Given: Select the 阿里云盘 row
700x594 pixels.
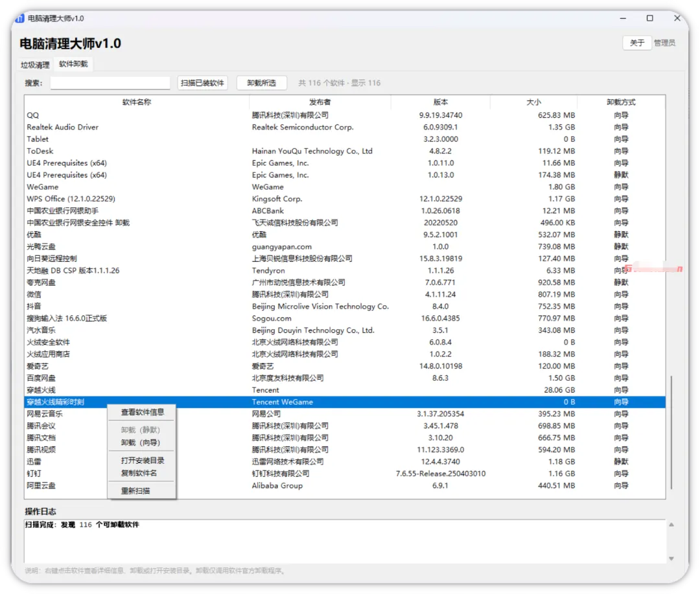Looking at the screenshot, I should click(345, 486).
